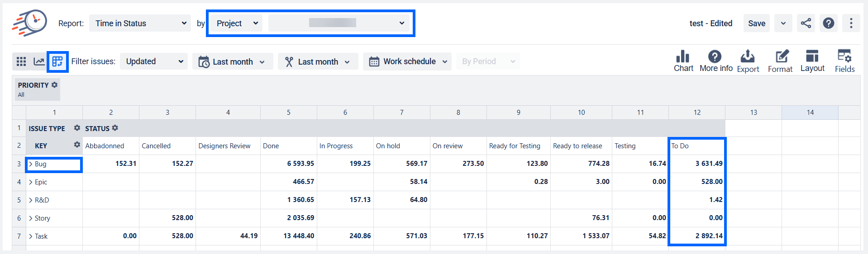Image resolution: width=868 pixels, height=254 pixels.
Task: Select the cell with value 2 892.14
Action: pyautogui.click(x=697, y=236)
